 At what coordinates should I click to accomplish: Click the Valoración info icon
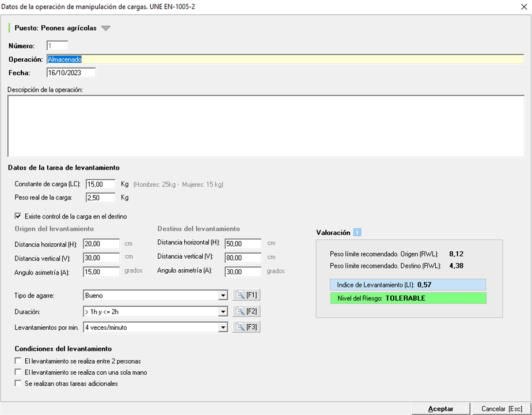(x=358, y=233)
